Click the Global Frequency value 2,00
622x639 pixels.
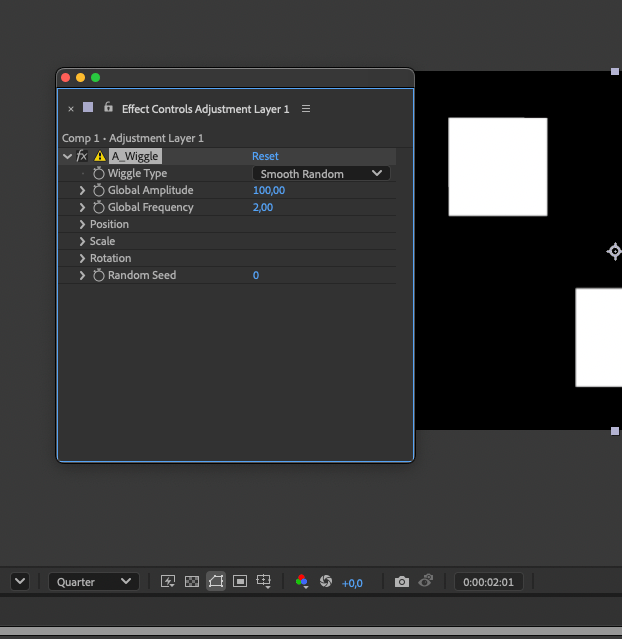click(263, 207)
